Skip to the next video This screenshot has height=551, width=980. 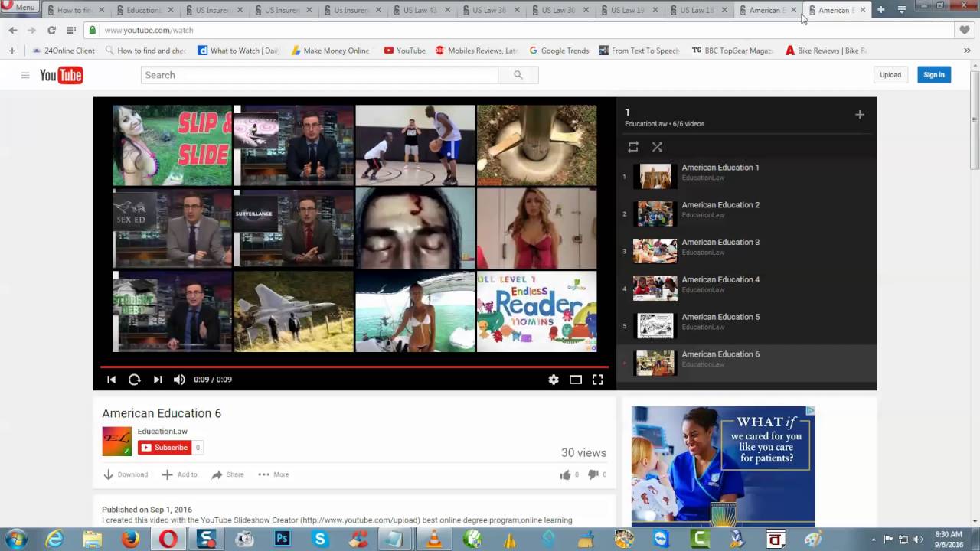point(158,380)
